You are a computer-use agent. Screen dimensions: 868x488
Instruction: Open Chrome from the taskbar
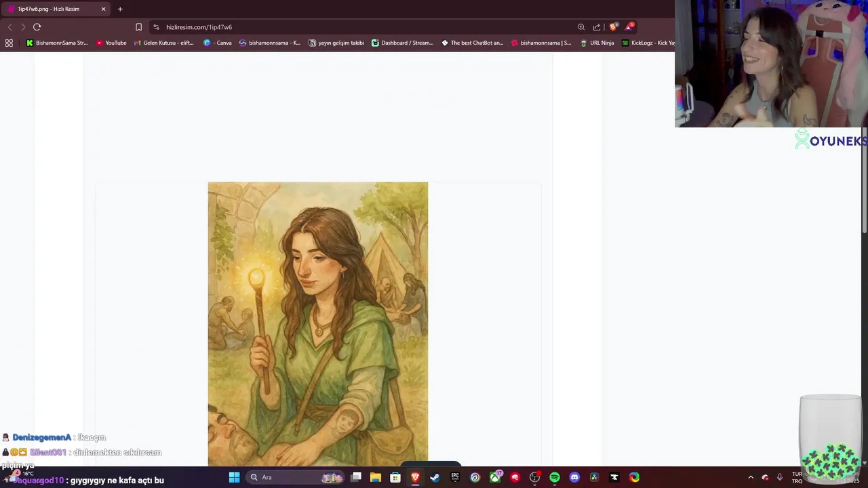click(x=634, y=477)
